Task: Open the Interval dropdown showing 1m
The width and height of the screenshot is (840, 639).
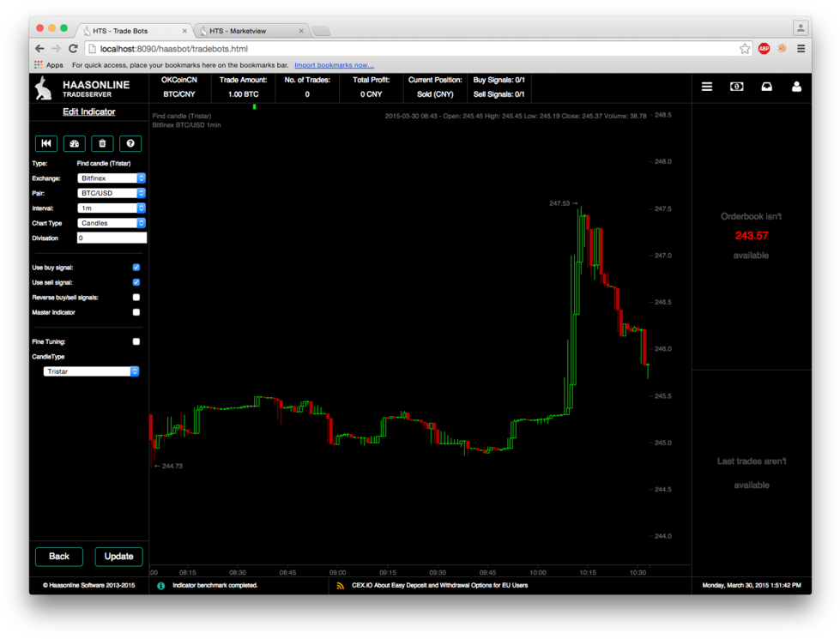Action: [112, 208]
